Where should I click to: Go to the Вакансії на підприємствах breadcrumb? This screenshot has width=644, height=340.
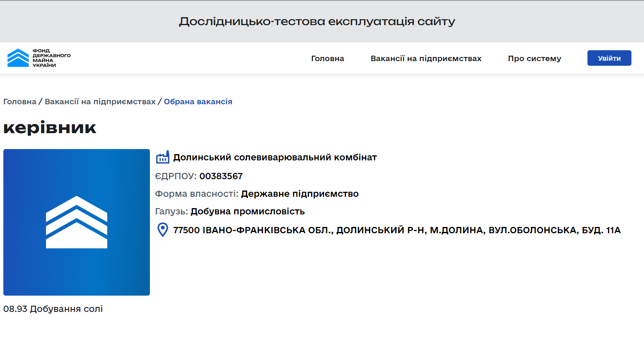coord(100,102)
